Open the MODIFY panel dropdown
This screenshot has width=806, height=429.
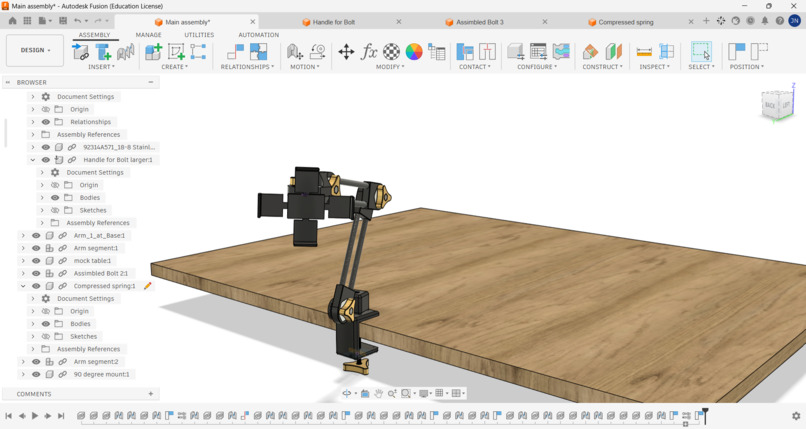(x=390, y=67)
